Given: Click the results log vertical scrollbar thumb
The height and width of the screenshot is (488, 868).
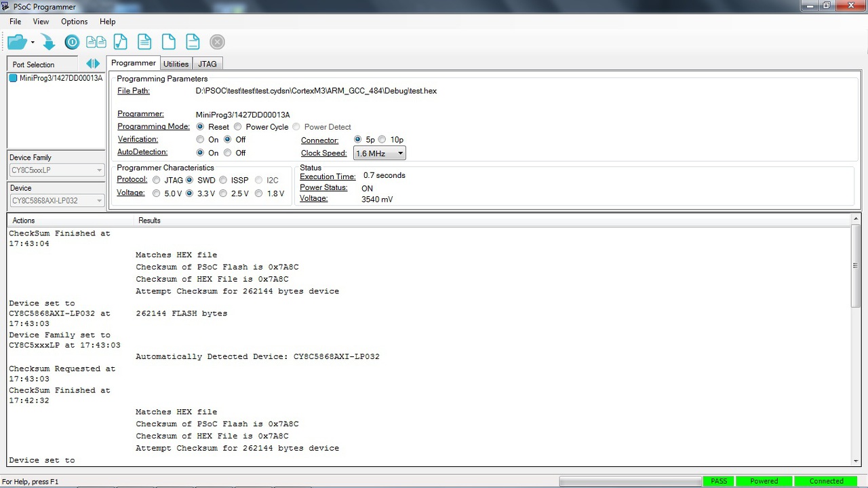Looking at the screenshot, I should click(x=856, y=266).
